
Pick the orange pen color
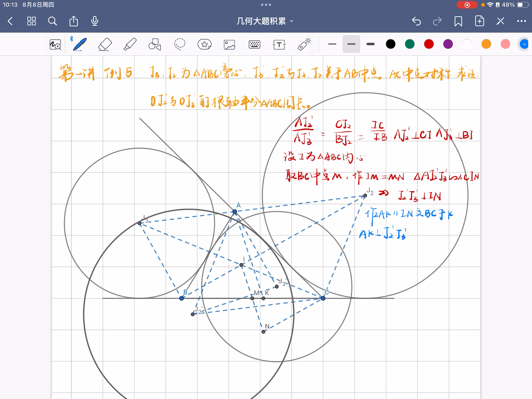486,44
